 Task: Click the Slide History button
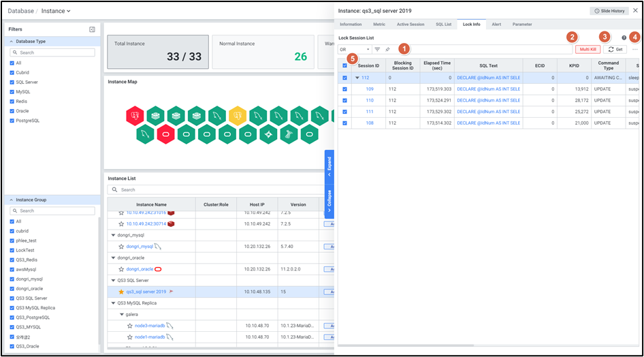pyautogui.click(x=609, y=11)
